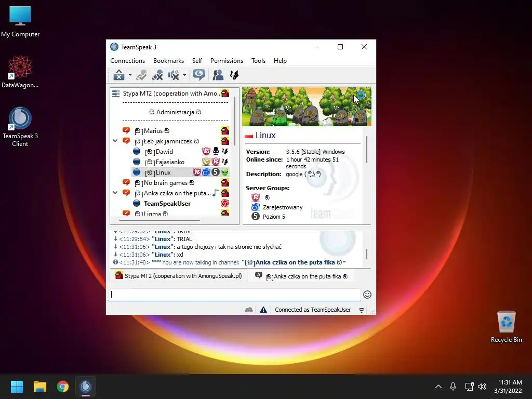Click the Disconnect from current server icon
The width and height of the screenshot is (532, 399).
[141, 75]
